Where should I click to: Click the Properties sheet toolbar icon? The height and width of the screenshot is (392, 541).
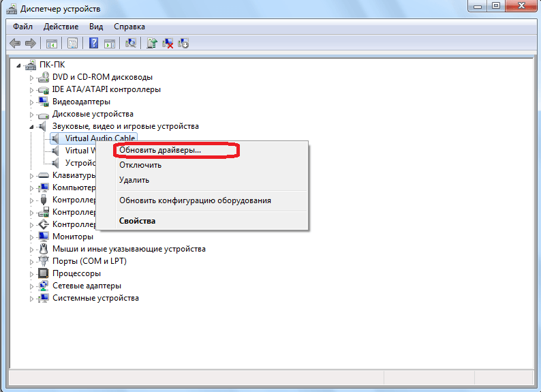pos(72,43)
